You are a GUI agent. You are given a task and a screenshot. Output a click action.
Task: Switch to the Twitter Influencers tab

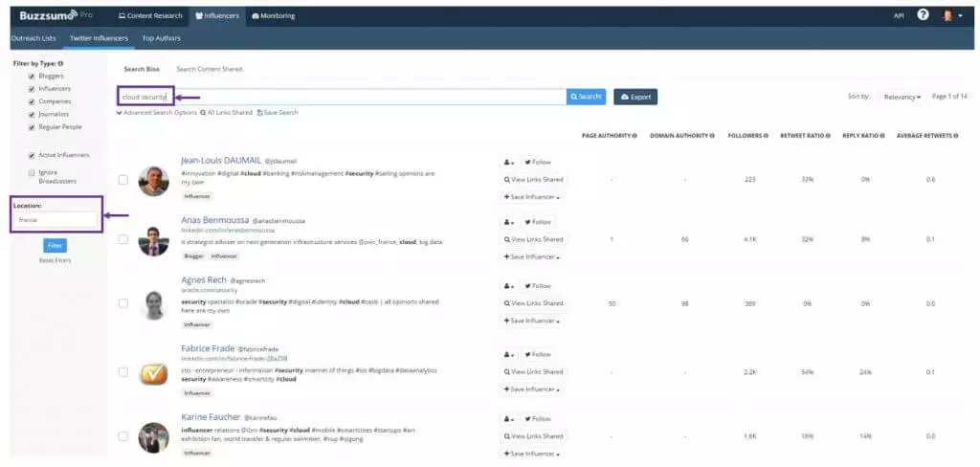tap(99, 38)
